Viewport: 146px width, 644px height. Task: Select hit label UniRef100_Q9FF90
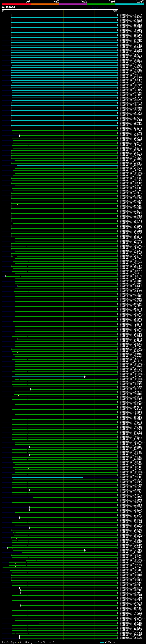131,123
